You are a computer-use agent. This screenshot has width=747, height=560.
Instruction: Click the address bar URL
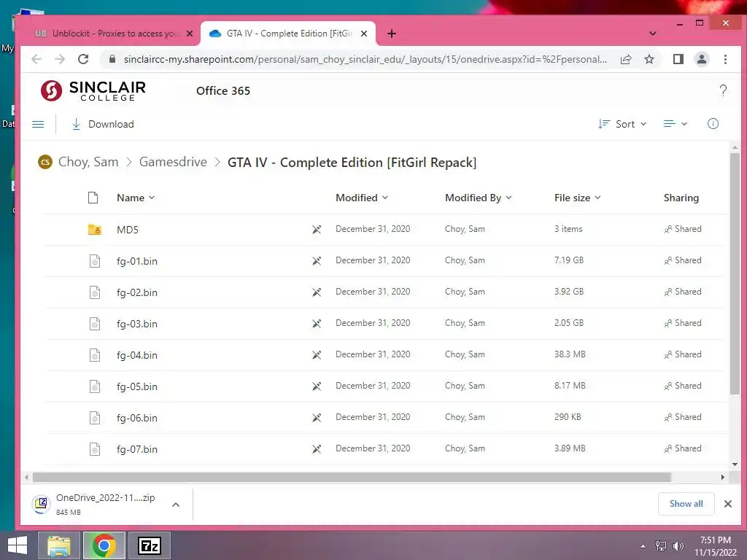(365, 59)
